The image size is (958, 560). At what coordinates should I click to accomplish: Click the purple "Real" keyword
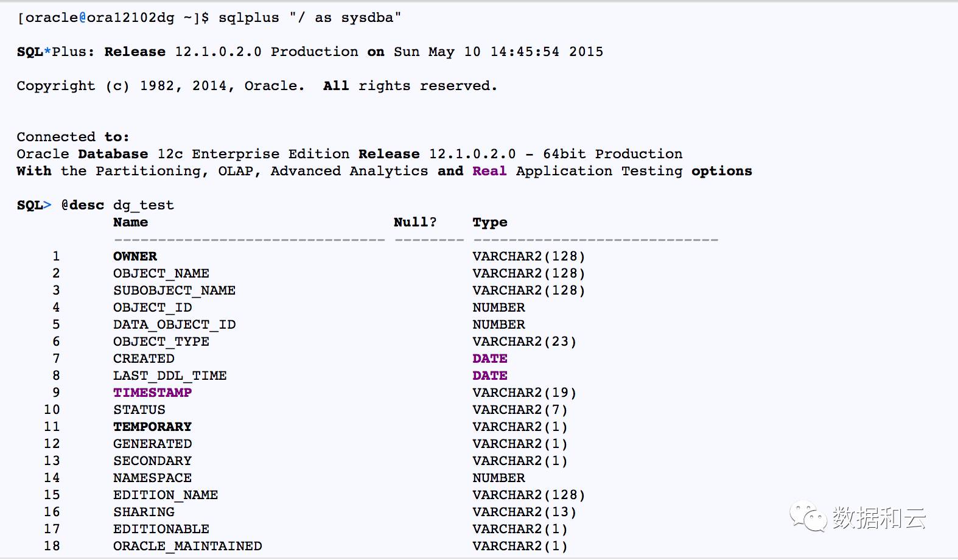490,171
